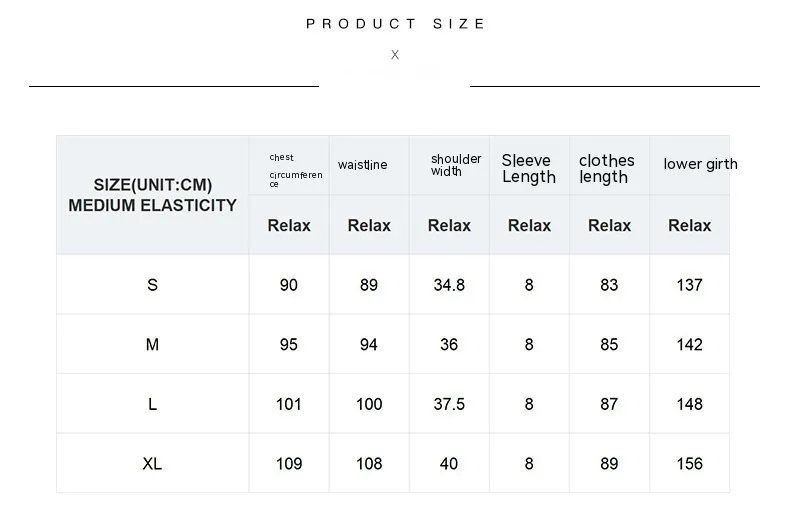Click the size L row label
Viewport: 790px width, 528px height.
(x=152, y=404)
